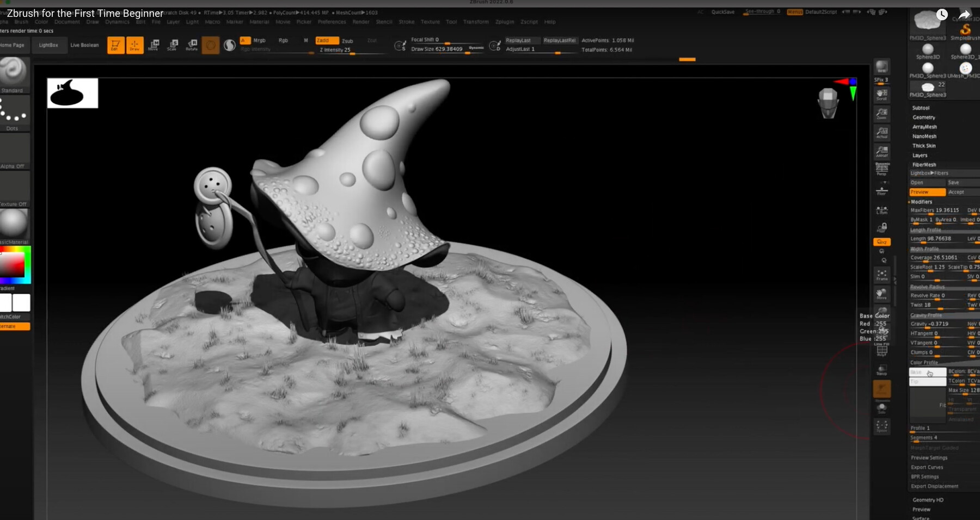The height and width of the screenshot is (520, 980).
Task: Click the Transp transparency icon
Action: pyautogui.click(x=881, y=370)
